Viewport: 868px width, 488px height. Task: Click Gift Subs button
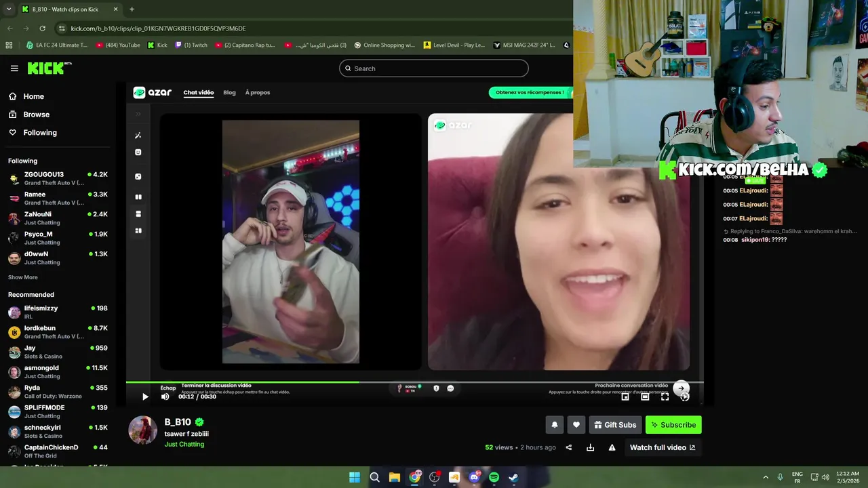[615, 425]
